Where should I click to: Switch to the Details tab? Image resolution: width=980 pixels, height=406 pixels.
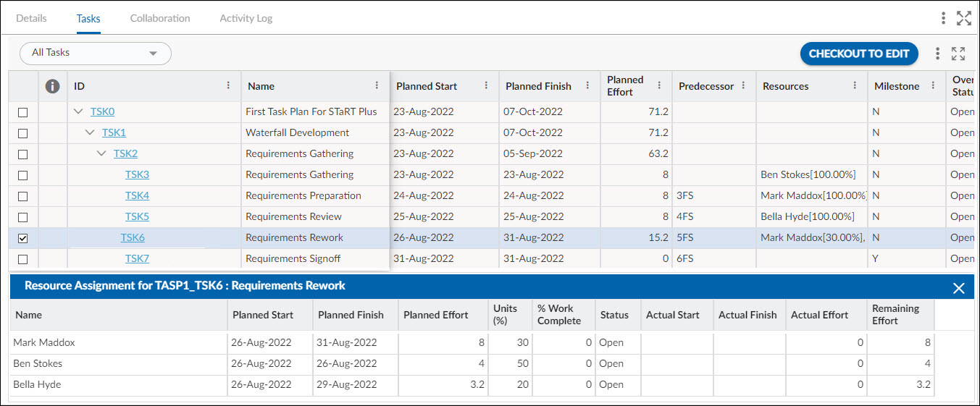tap(31, 18)
